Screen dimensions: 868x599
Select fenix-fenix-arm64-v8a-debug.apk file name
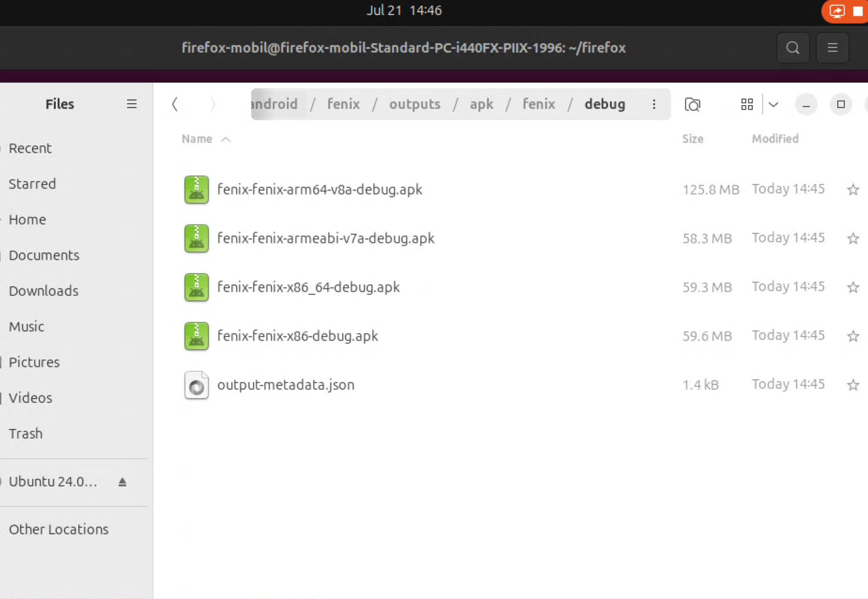click(x=319, y=190)
